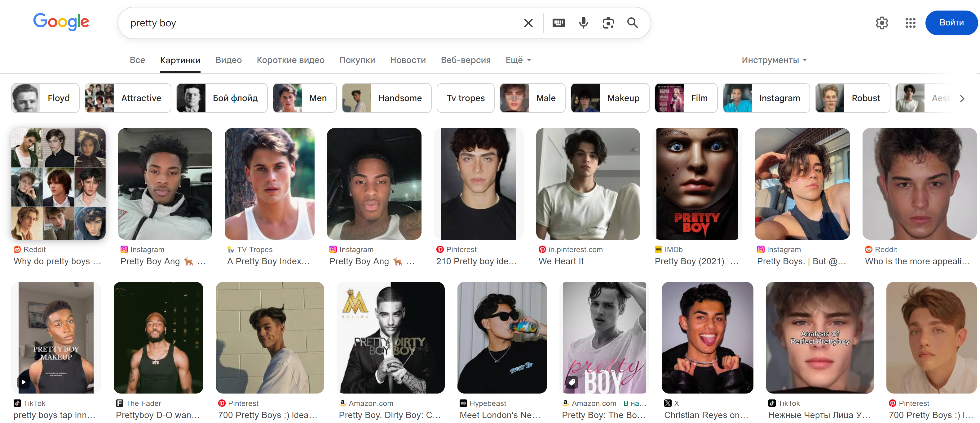Select the Instagram suggestion chip
The image size is (980, 423).
pyautogui.click(x=766, y=98)
